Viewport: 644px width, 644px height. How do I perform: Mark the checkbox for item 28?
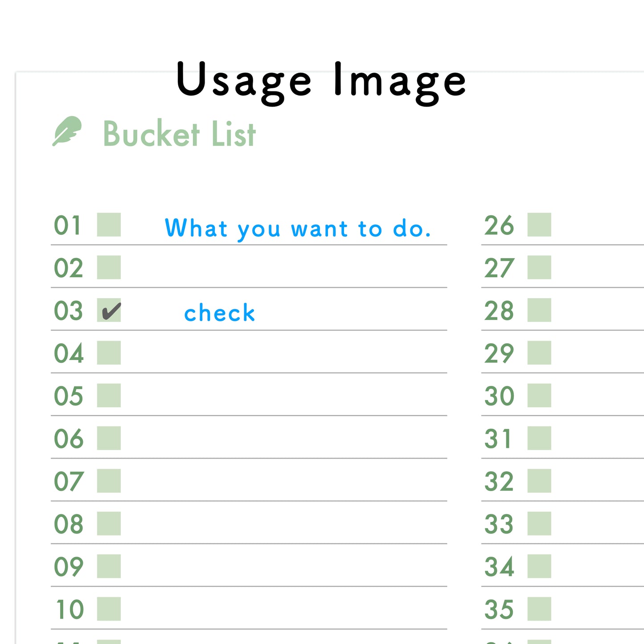coord(539,310)
